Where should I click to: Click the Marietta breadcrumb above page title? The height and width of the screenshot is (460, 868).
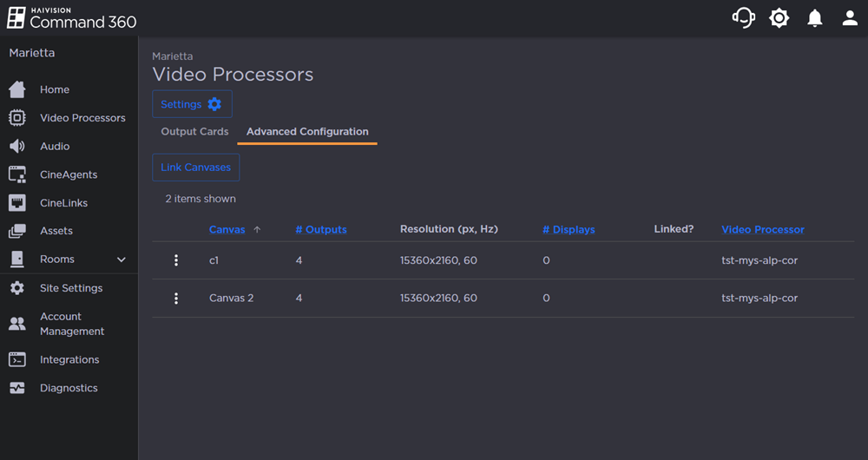tap(173, 56)
